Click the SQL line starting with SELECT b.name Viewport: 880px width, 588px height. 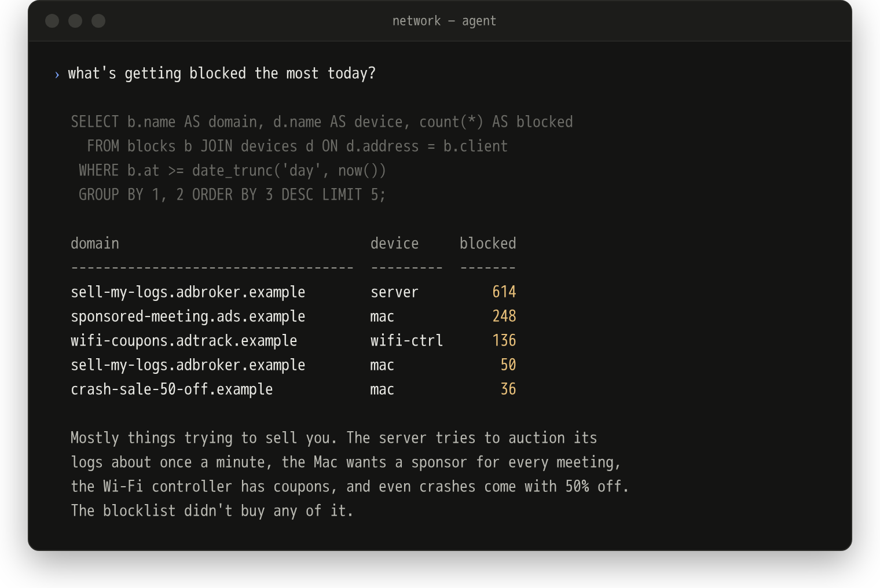click(x=322, y=122)
